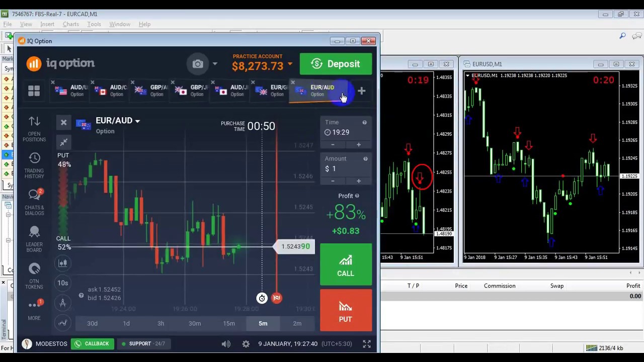Show ask and bid help tooltip

(x=81, y=295)
